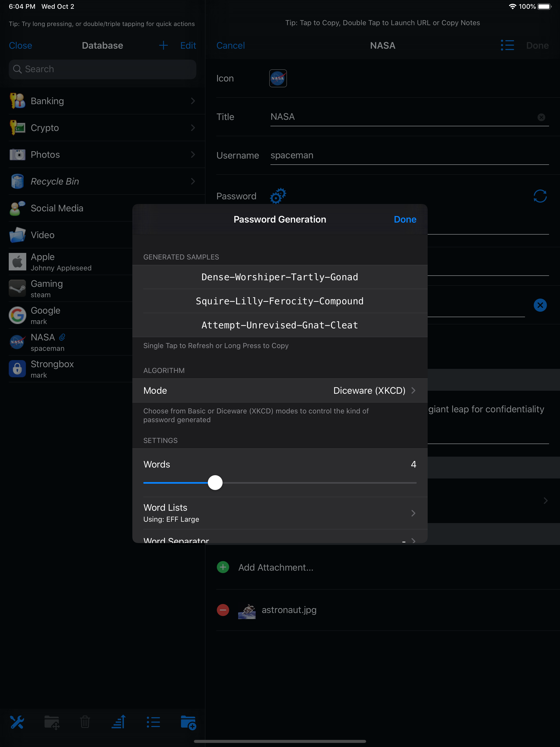Refresh the sample Squire-Lilly-Ferocity-Compound

point(280,301)
